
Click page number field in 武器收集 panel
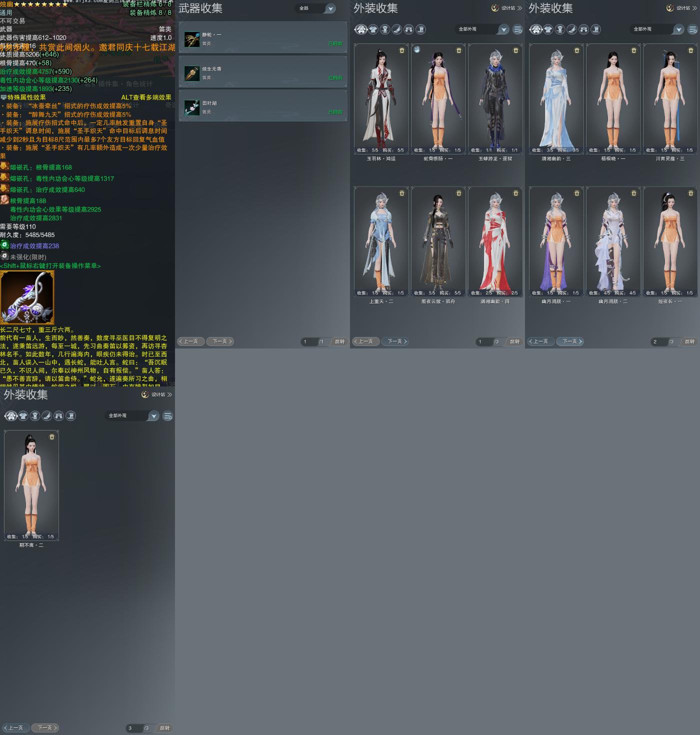pos(309,341)
